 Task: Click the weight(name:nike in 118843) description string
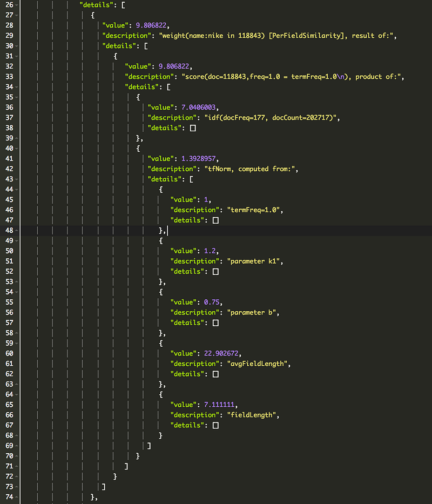(276, 36)
